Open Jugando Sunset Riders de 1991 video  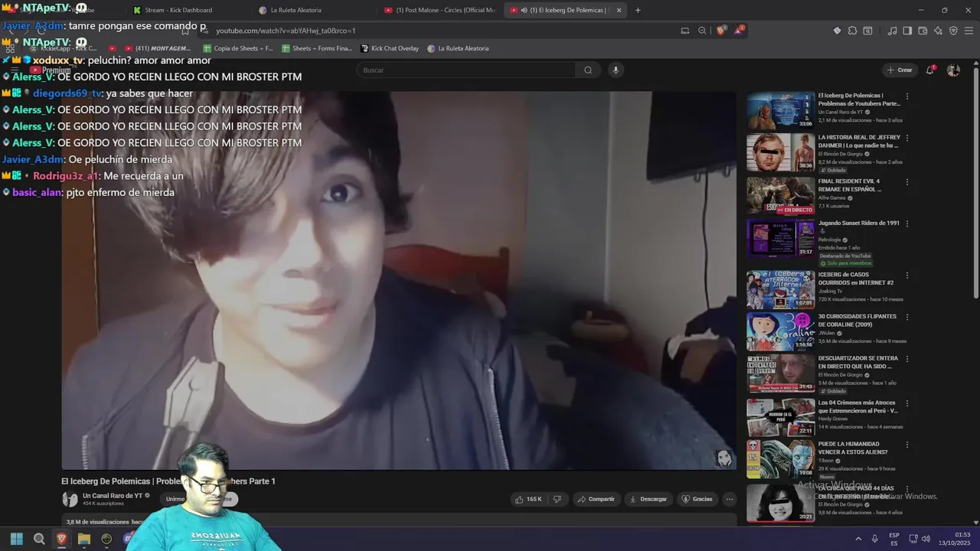(x=781, y=238)
